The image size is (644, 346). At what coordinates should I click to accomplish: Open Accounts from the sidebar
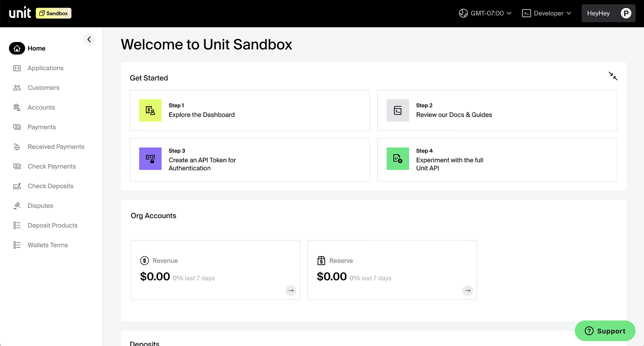point(41,107)
